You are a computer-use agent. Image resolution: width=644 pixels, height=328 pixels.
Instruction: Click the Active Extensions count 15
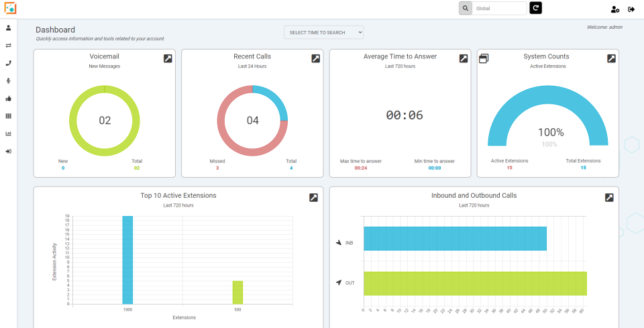(x=509, y=168)
